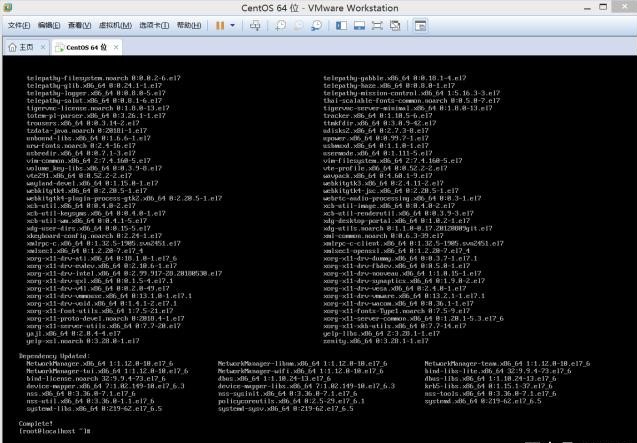Pause the virtual machine with the pause icon

click(x=218, y=25)
